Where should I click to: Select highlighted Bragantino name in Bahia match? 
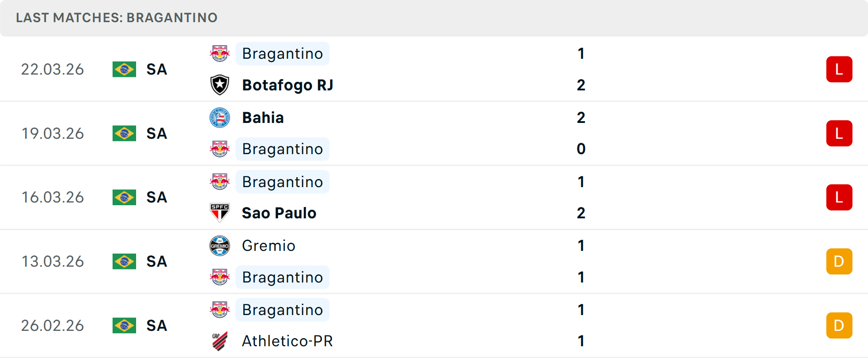point(283,149)
